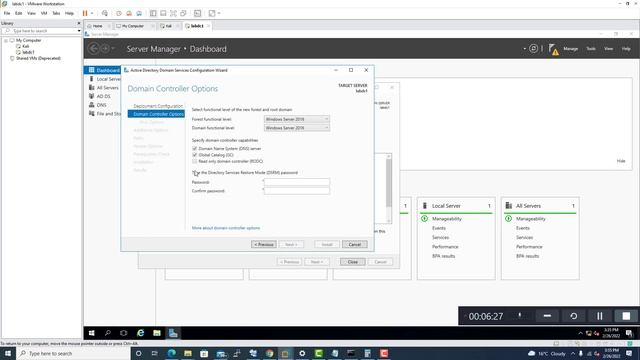
Task: Select Dashboard in Server Manager sidebar
Action: point(102,70)
